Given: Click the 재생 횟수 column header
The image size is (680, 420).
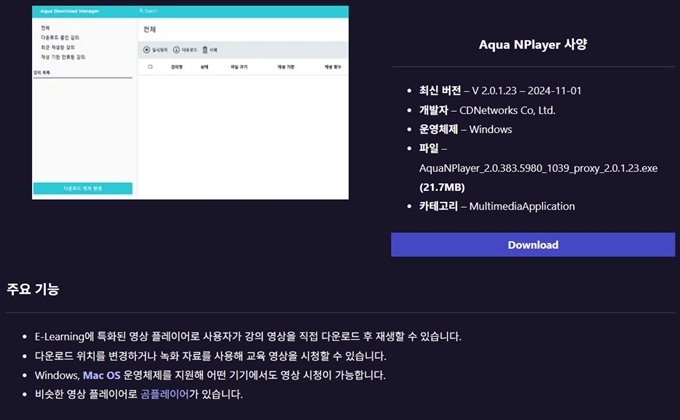Looking at the screenshot, I should pos(333,67).
